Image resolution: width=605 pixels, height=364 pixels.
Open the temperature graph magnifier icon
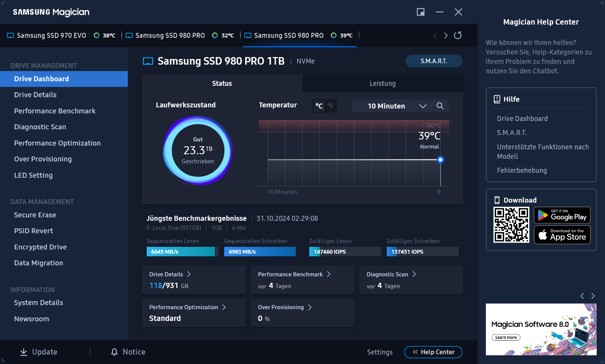coord(440,106)
